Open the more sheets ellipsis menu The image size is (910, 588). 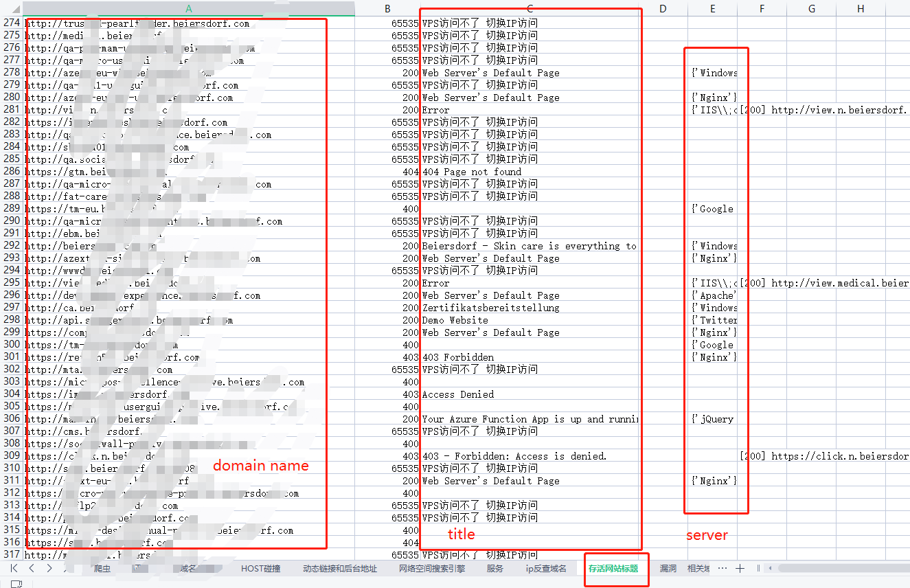722,569
